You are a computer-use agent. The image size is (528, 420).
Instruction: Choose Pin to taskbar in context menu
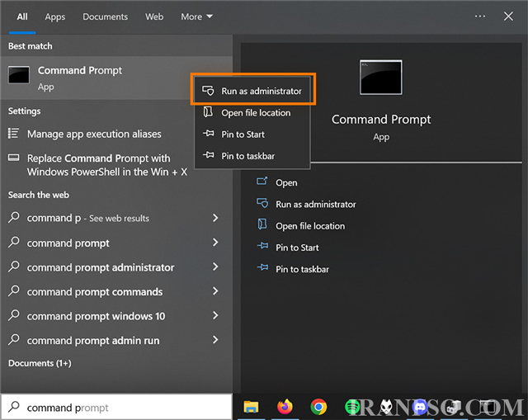pyautogui.click(x=252, y=156)
